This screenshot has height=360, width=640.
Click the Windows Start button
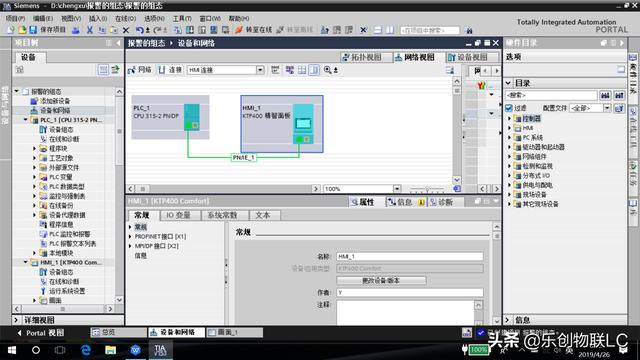click(x=12, y=350)
